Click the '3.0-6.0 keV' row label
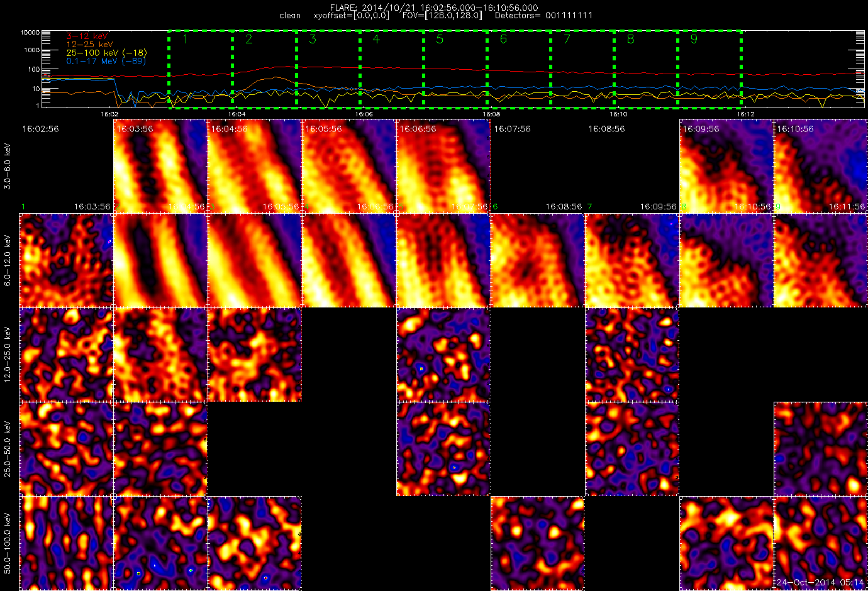Screen dimensions: 868x591 (8, 167)
